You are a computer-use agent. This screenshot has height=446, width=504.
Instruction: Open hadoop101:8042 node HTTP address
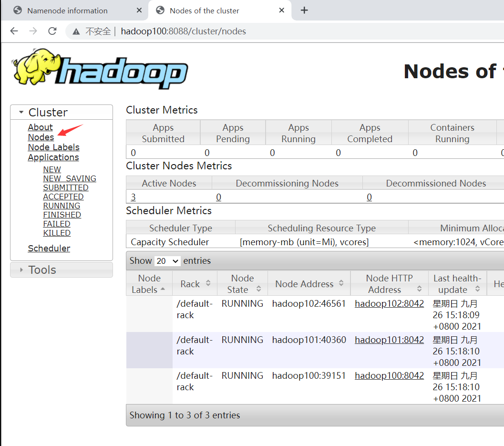click(x=389, y=340)
